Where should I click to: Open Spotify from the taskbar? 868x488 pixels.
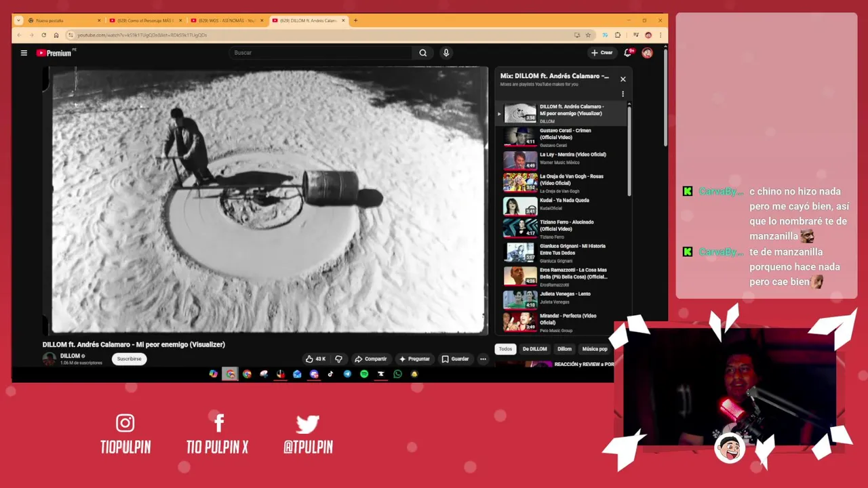364,374
